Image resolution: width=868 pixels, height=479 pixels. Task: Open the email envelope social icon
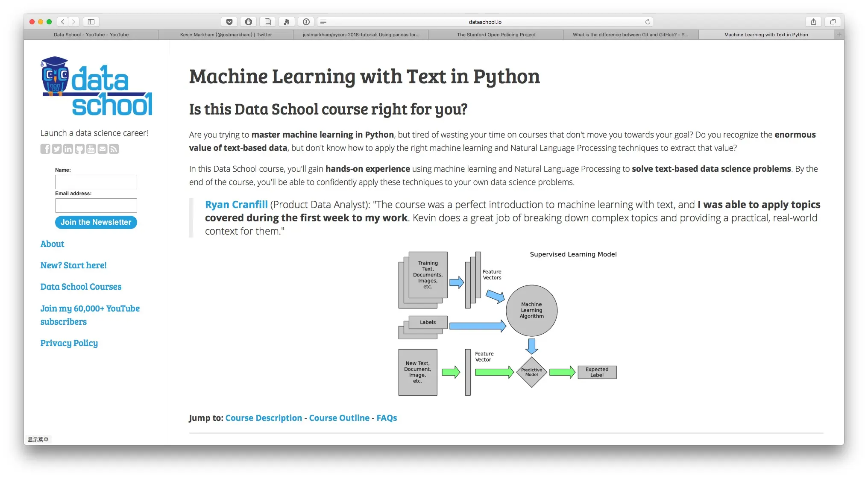tap(103, 149)
